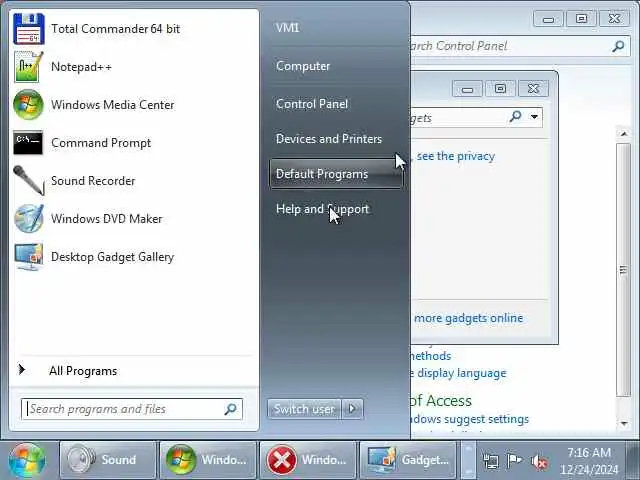Image resolution: width=640 pixels, height=480 pixels.
Task: Click 'Command Prompt' label
Action: pyautogui.click(x=101, y=143)
